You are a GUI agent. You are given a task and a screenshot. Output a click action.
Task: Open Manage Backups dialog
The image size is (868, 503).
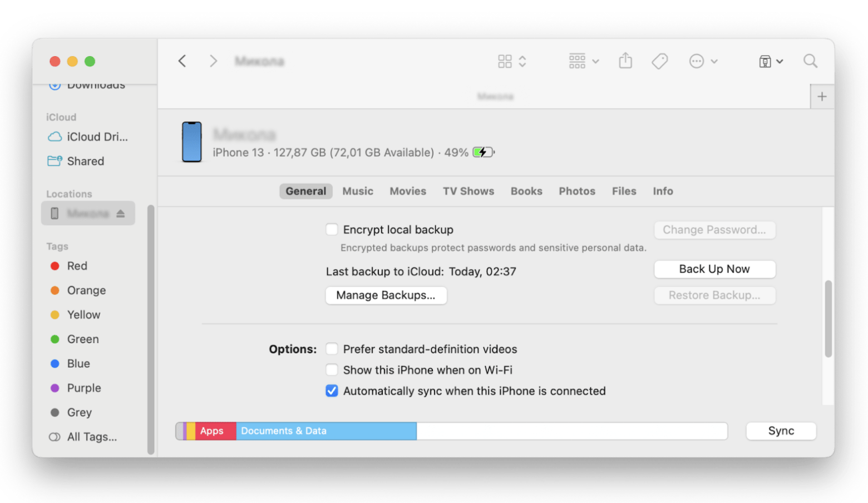click(386, 295)
